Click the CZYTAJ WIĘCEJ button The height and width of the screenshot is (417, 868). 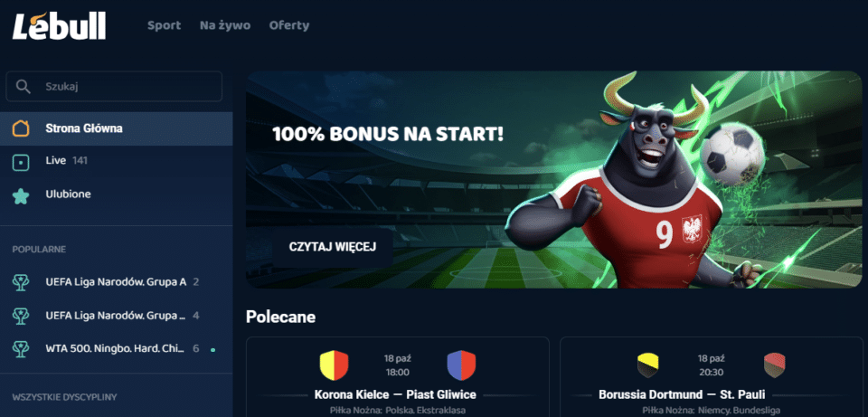pyautogui.click(x=333, y=247)
